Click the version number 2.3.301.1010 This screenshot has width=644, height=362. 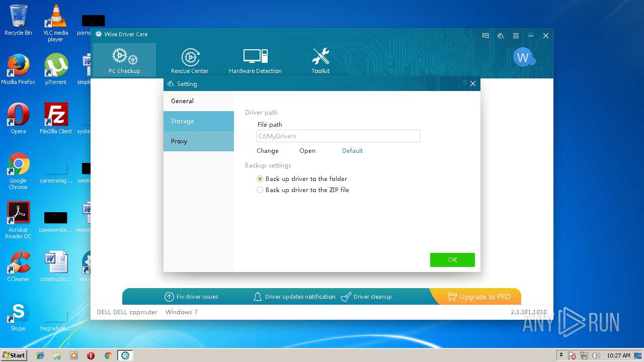pyautogui.click(x=529, y=312)
